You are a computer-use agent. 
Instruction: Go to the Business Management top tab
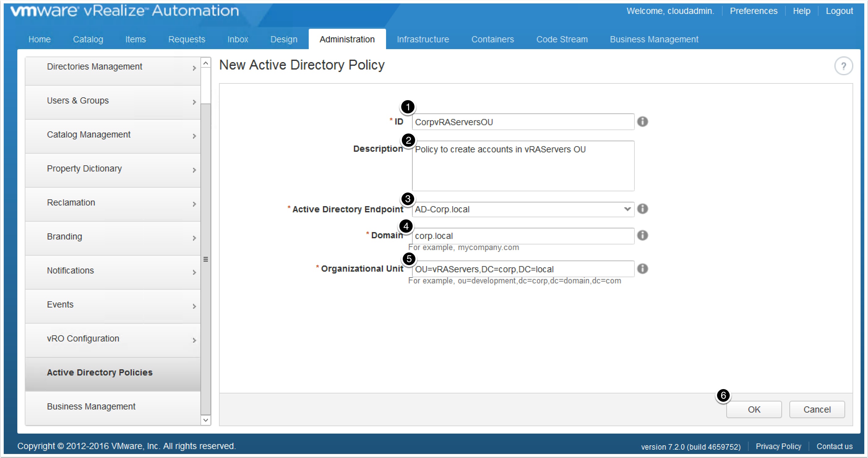[654, 39]
